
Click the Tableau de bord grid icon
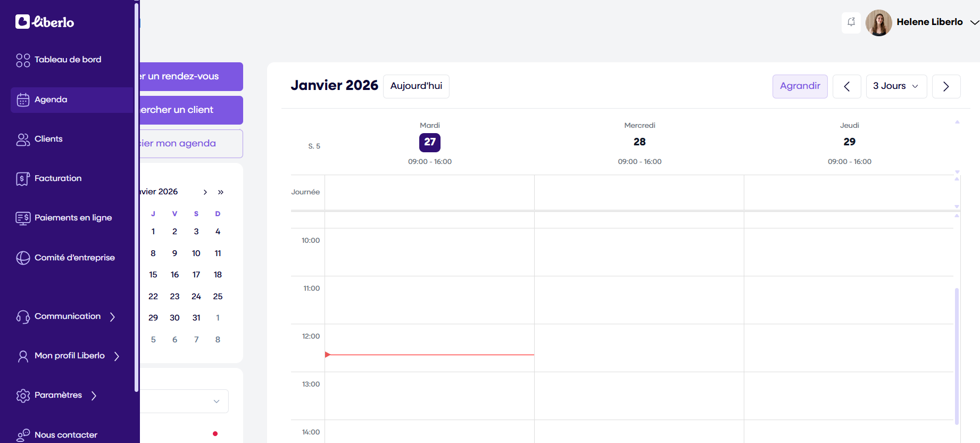tap(23, 60)
